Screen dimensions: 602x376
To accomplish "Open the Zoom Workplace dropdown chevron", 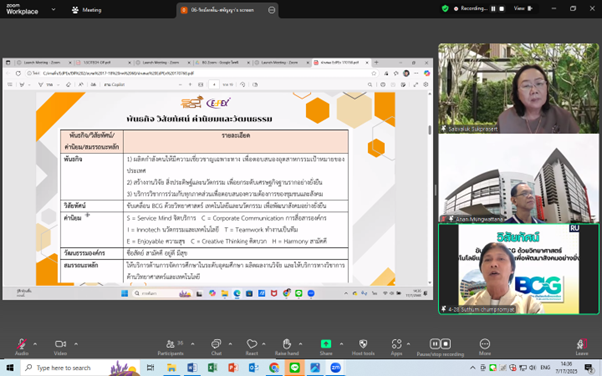I will point(53,9).
